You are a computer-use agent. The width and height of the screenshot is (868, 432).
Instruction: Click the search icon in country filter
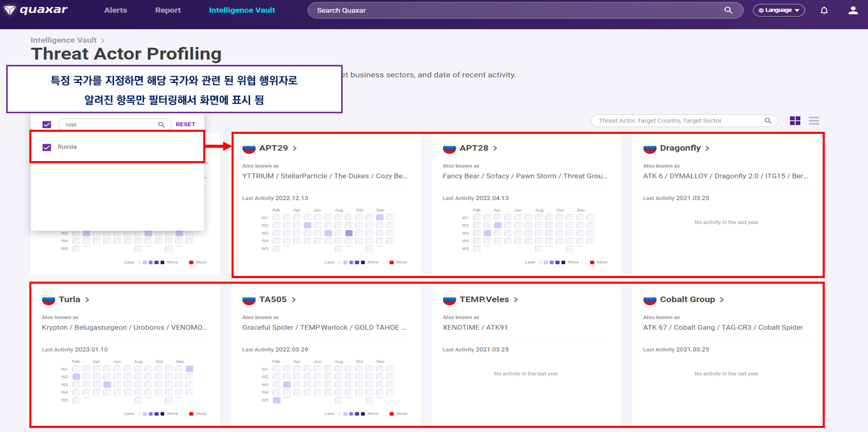click(161, 125)
